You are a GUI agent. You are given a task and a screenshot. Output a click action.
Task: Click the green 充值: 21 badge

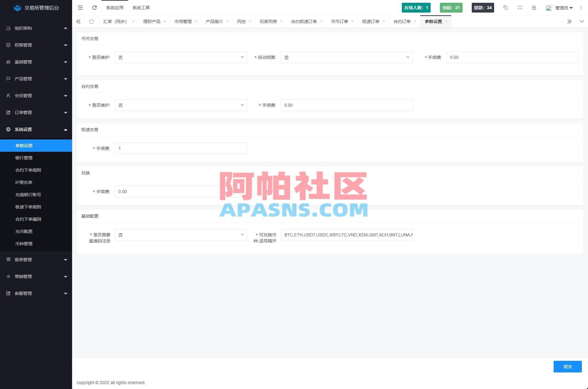point(451,7)
